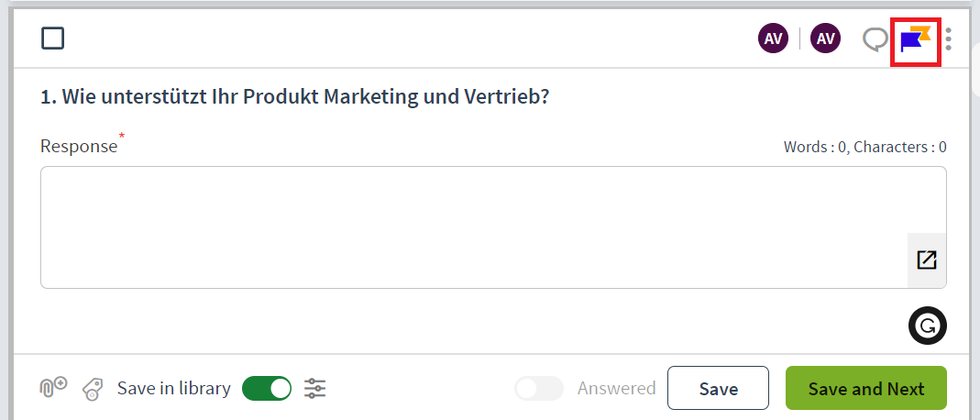
Task: Click the blue and orange flag icon
Action: pyautogui.click(x=915, y=39)
